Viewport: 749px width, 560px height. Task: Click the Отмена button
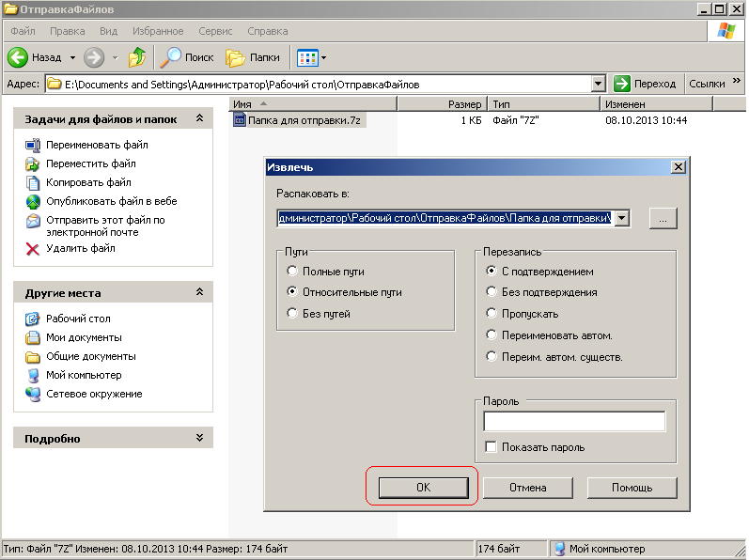click(x=527, y=488)
